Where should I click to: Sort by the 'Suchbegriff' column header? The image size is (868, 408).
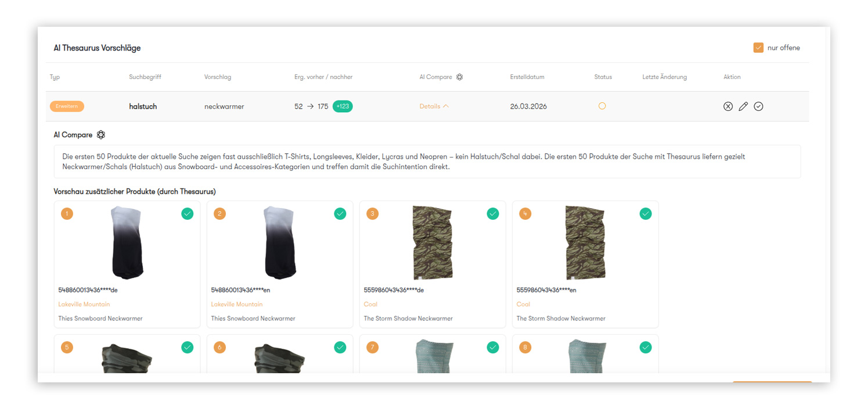(145, 77)
